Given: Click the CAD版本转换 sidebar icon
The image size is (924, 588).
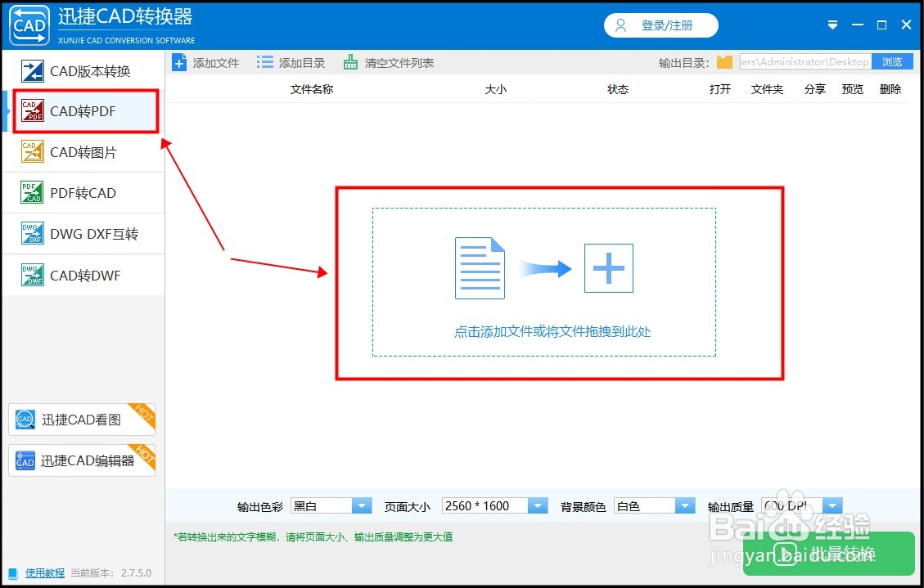Looking at the screenshot, I should point(33,71).
